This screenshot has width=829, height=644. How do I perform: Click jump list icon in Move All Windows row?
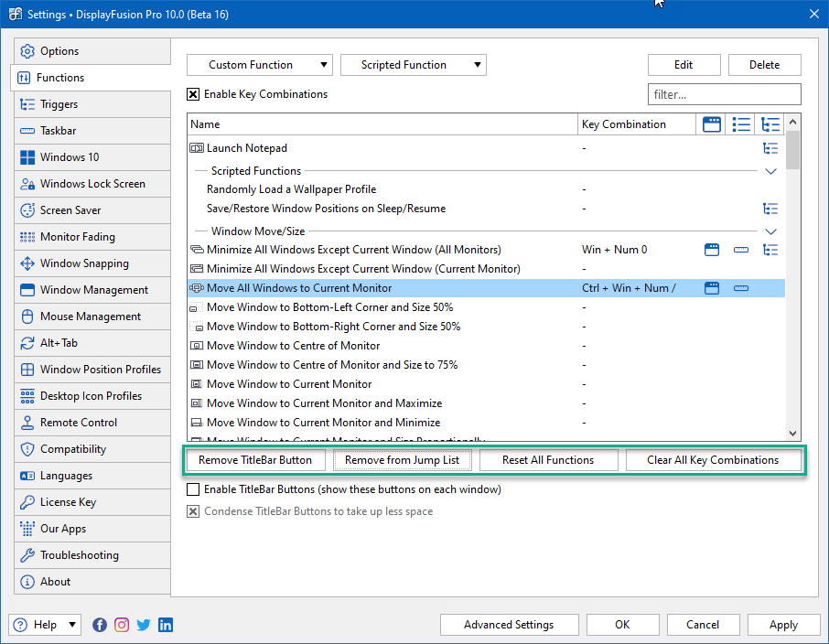741,288
